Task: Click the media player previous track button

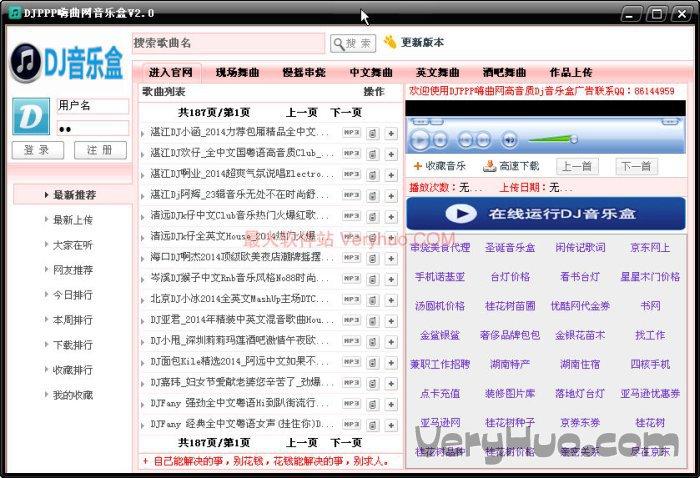Action: (x=466, y=140)
